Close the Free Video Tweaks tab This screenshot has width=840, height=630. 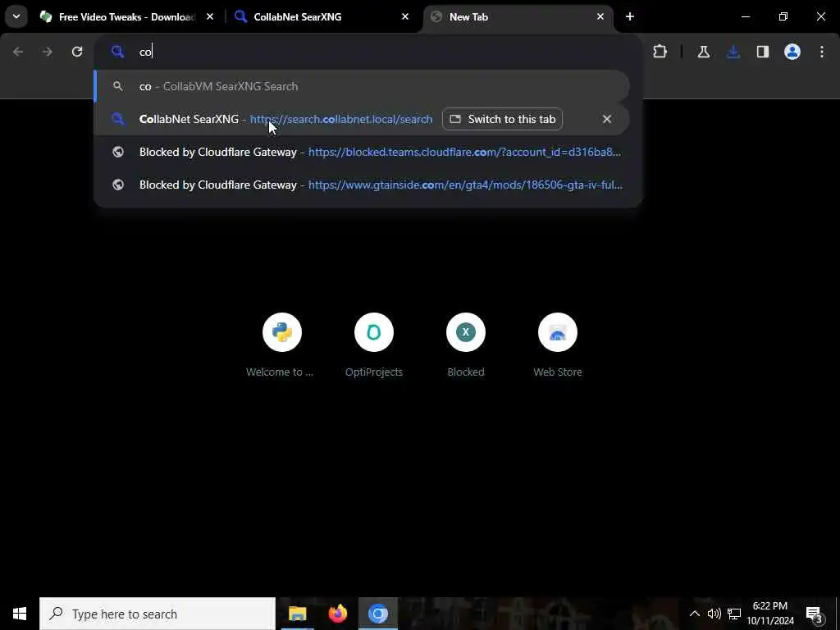pyautogui.click(x=210, y=17)
